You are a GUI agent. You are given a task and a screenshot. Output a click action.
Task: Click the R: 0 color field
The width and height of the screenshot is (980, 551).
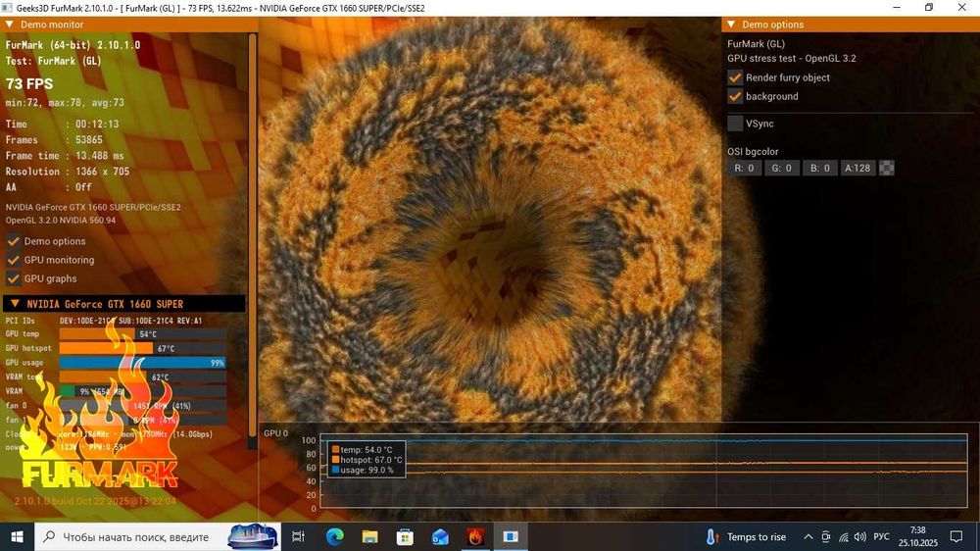(x=744, y=168)
